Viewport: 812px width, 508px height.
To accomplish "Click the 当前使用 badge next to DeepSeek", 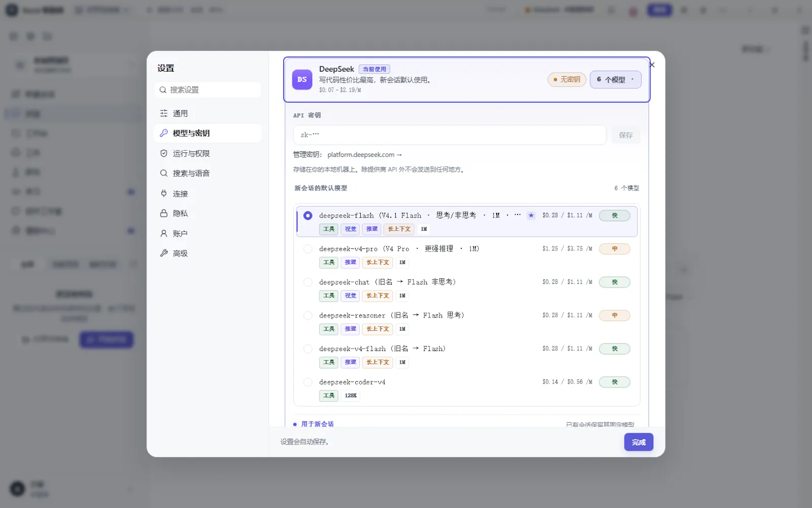I will pyautogui.click(x=375, y=69).
